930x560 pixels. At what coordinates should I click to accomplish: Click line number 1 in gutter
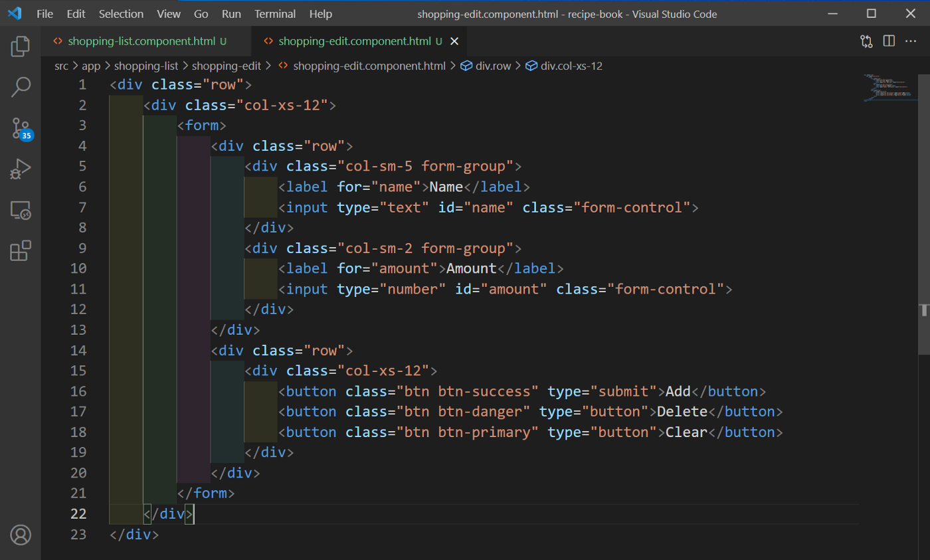click(82, 84)
